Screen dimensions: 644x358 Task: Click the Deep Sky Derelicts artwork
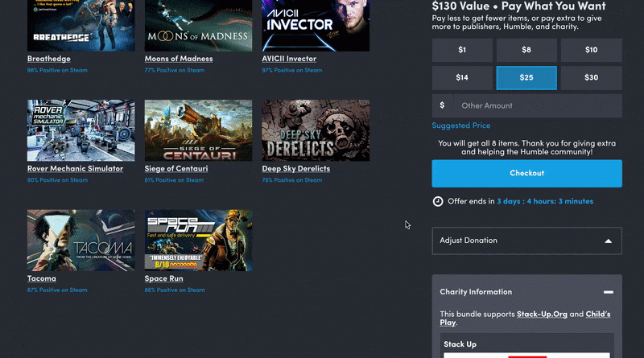(316, 130)
